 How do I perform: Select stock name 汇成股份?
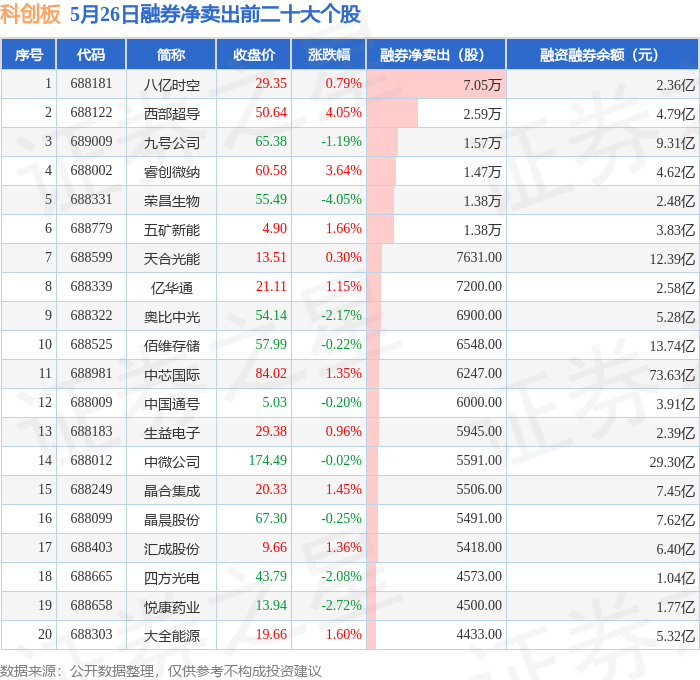[x=172, y=549]
